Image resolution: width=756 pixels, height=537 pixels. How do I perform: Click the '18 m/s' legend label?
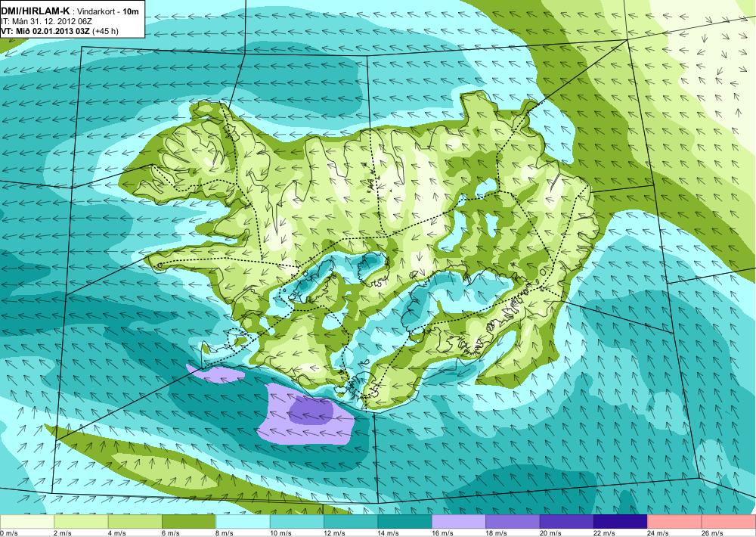pos(497,533)
